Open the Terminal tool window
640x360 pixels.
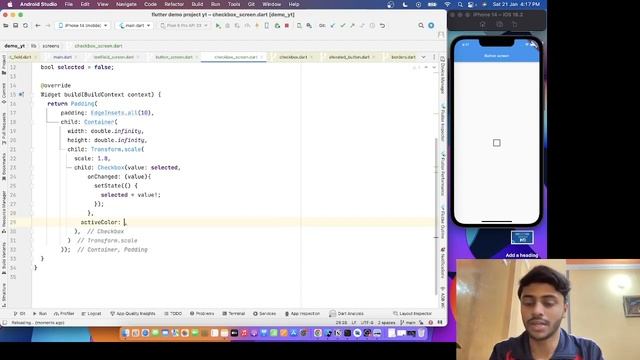234,313
